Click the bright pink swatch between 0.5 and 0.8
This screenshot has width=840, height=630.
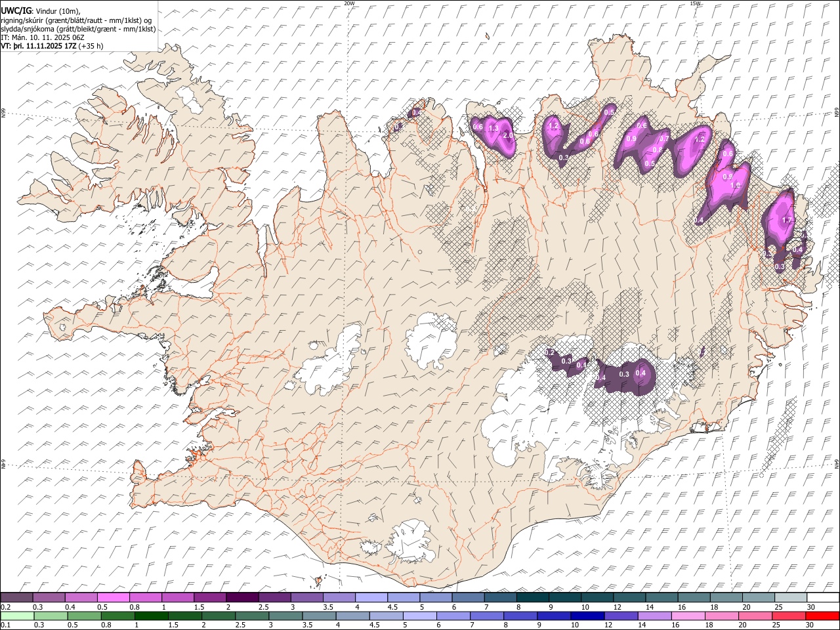[x=113, y=598]
